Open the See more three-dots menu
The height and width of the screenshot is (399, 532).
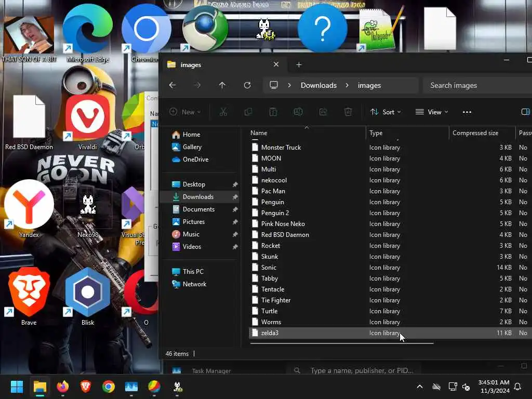point(467,112)
